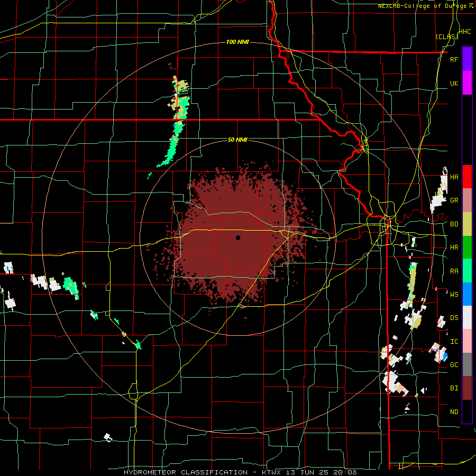
Task: Click the RF legend label
Action: point(454,60)
